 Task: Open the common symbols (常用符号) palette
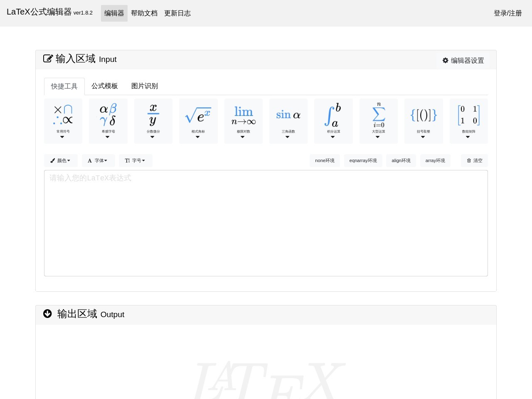pyautogui.click(x=63, y=121)
